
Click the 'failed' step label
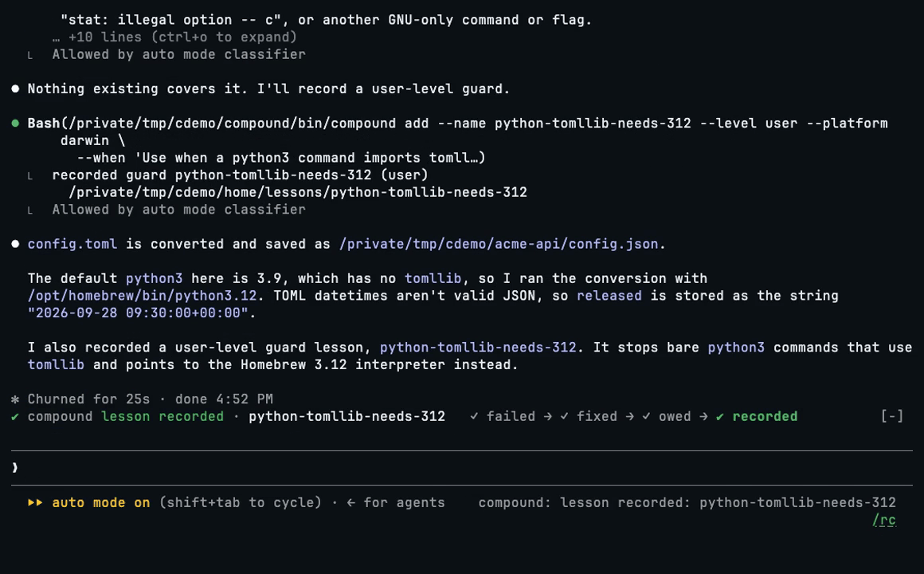[x=511, y=416]
